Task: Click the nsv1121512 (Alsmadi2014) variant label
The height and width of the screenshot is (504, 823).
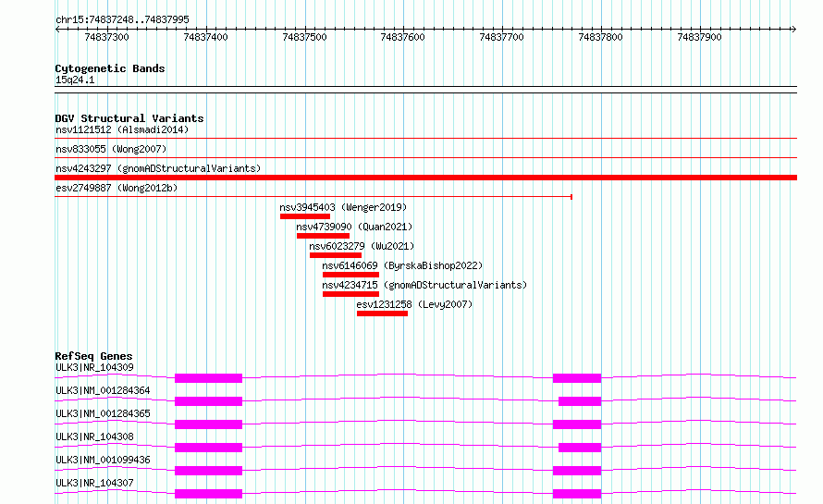Action: point(122,129)
